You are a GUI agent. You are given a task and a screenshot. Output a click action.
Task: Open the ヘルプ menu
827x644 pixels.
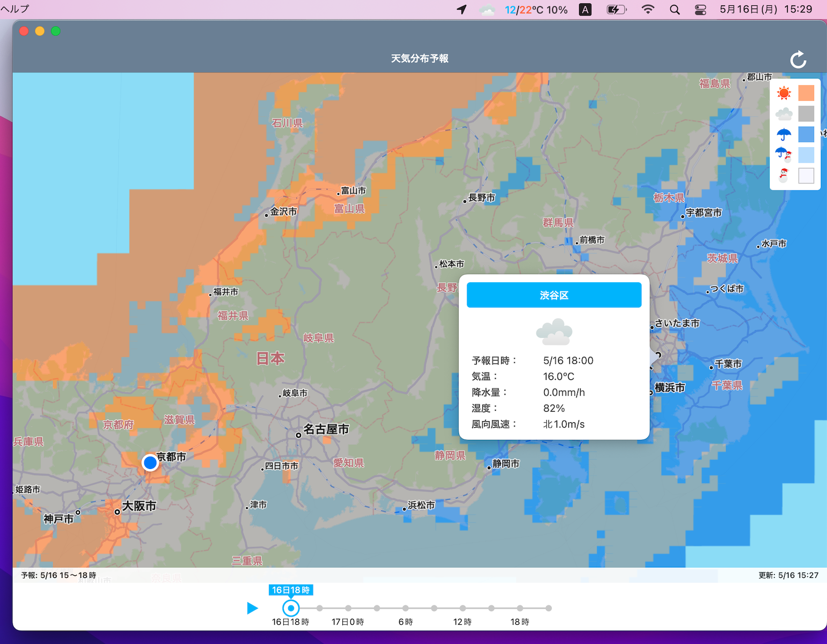(x=15, y=9)
